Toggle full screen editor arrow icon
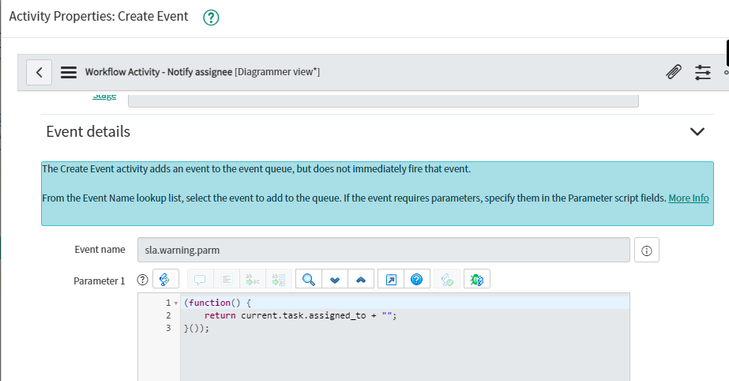 click(x=391, y=280)
